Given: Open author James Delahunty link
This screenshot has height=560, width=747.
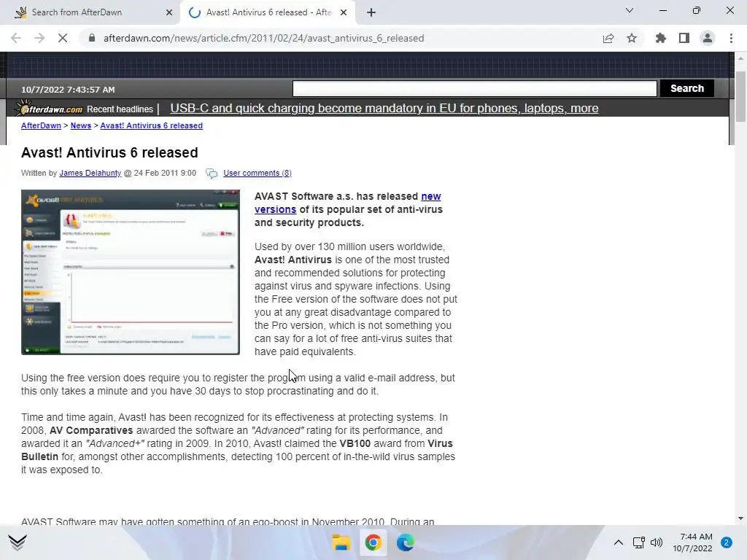Looking at the screenshot, I should pos(90,173).
